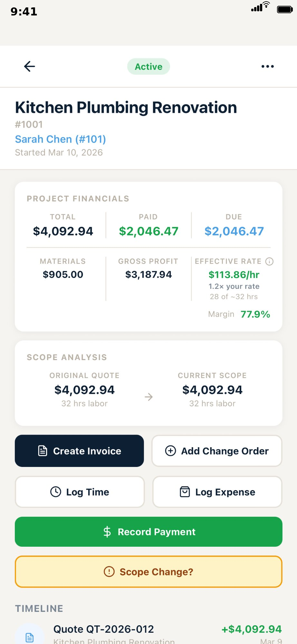Screen dimensions: 297x644
Task: Tap the Active status badge
Action: pyautogui.click(x=148, y=66)
